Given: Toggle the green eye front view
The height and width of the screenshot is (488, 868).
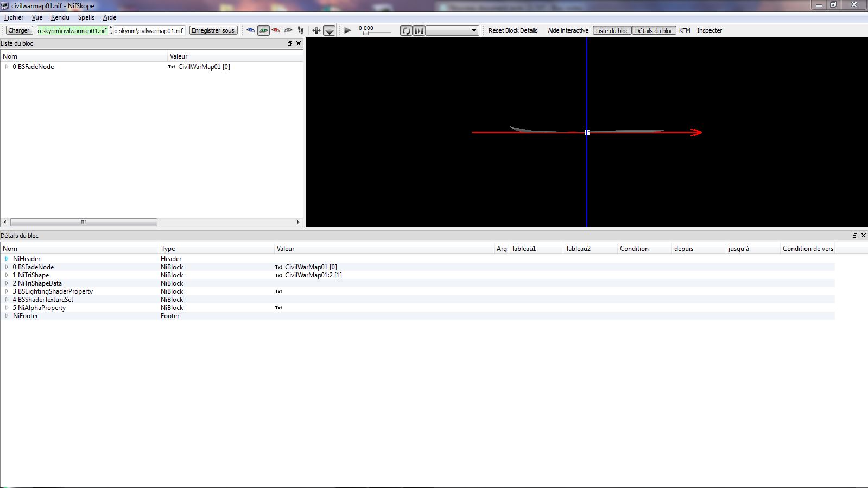Looking at the screenshot, I should (x=263, y=30).
